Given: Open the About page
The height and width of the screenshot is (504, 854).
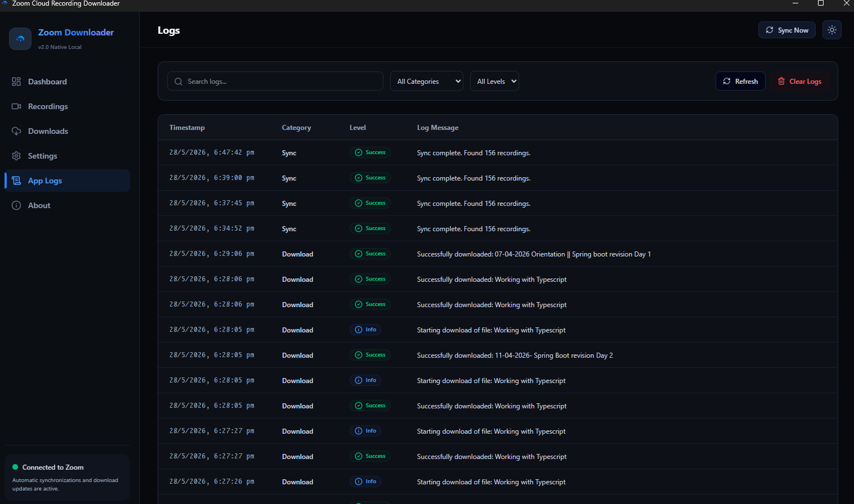Looking at the screenshot, I should (67, 205).
